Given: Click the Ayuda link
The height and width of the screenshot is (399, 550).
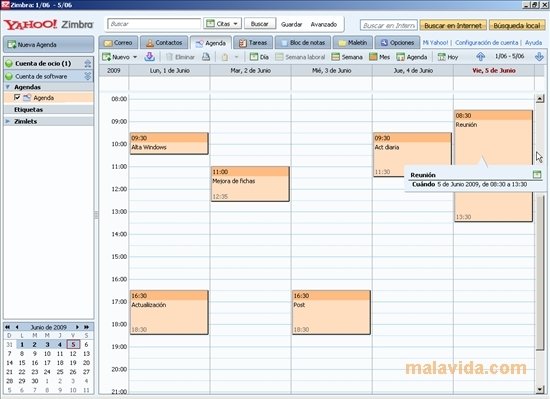Looking at the screenshot, I should pyautogui.click(x=533, y=42).
